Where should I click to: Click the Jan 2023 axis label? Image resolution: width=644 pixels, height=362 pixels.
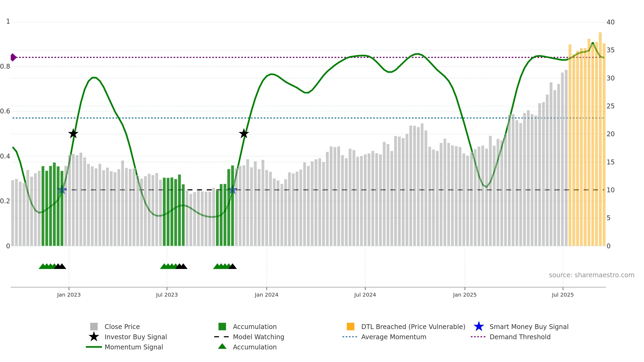click(x=69, y=295)
